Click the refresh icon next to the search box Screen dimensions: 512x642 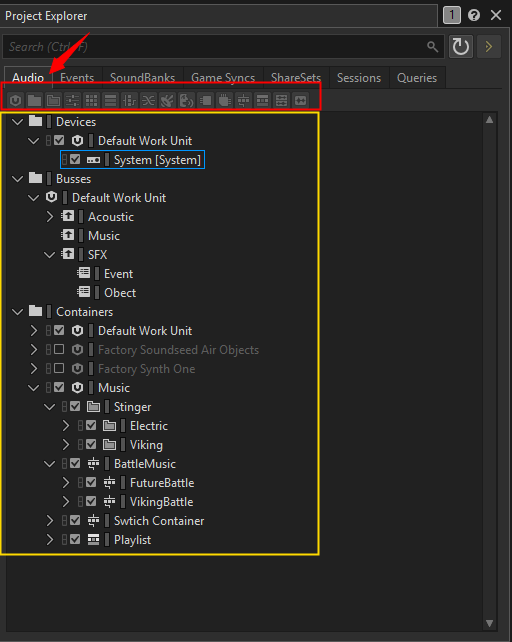click(x=461, y=47)
